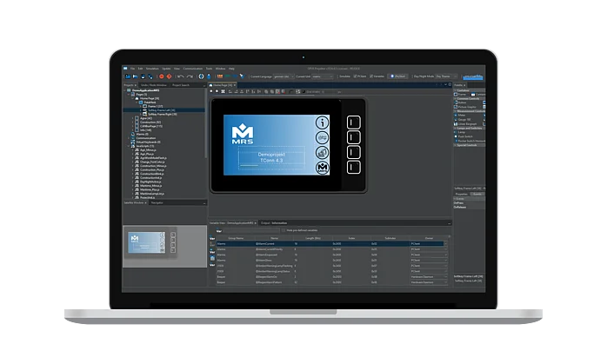
Task: Select the OnPress event entry
Action: [x=458, y=203]
